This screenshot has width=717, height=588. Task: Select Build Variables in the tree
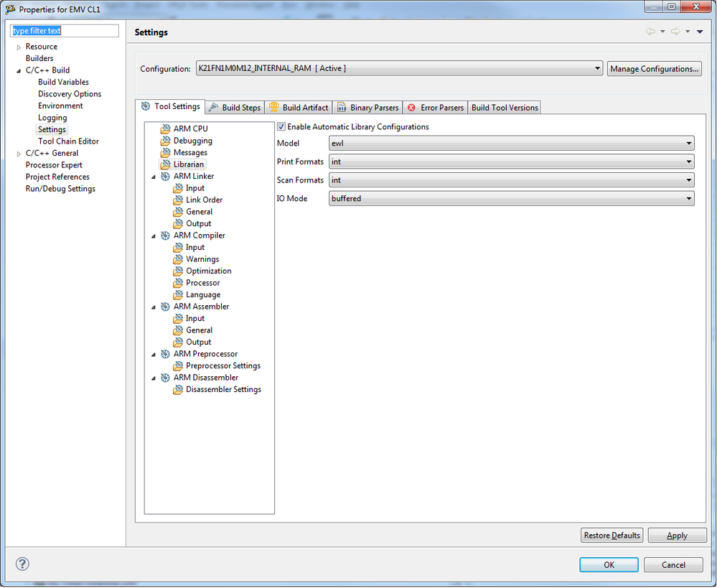[64, 83]
